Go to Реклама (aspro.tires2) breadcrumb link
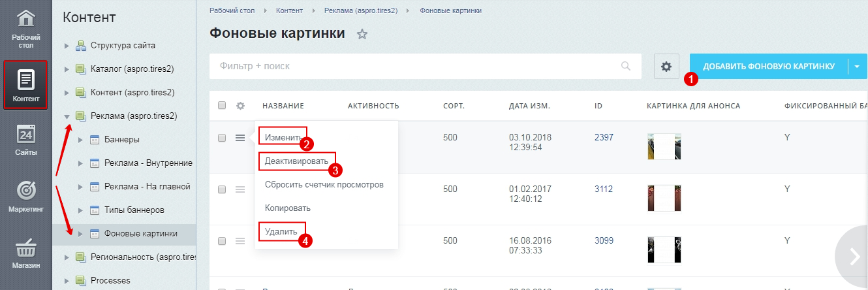Image resolution: width=868 pixels, height=290 pixels. tap(361, 11)
